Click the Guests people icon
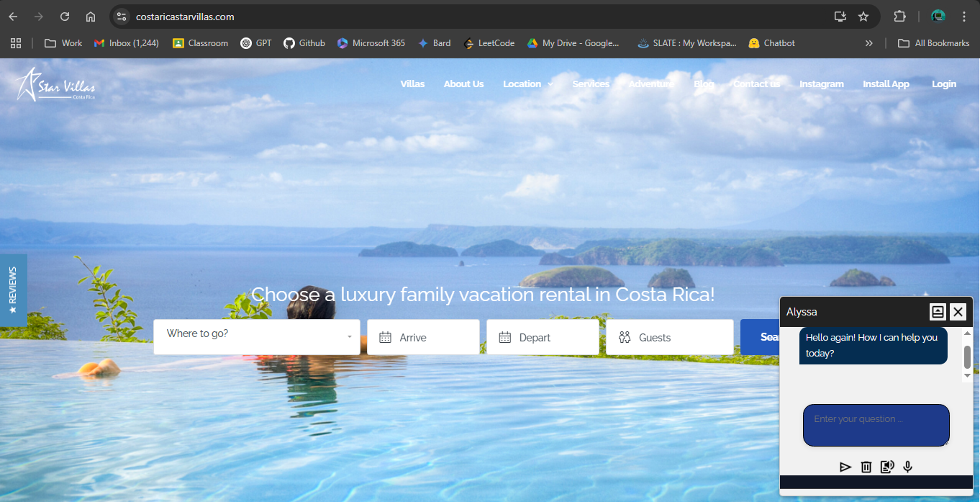This screenshot has width=980, height=502. pyautogui.click(x=623, y=336)
